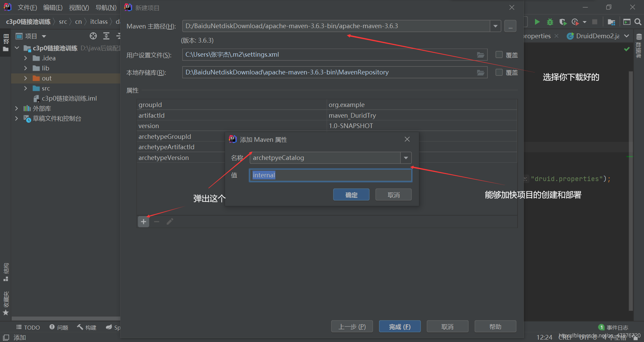This screenshot has height=342, width=644.
Task: Open the 编辑(E) menu
Action: point(53,7)
